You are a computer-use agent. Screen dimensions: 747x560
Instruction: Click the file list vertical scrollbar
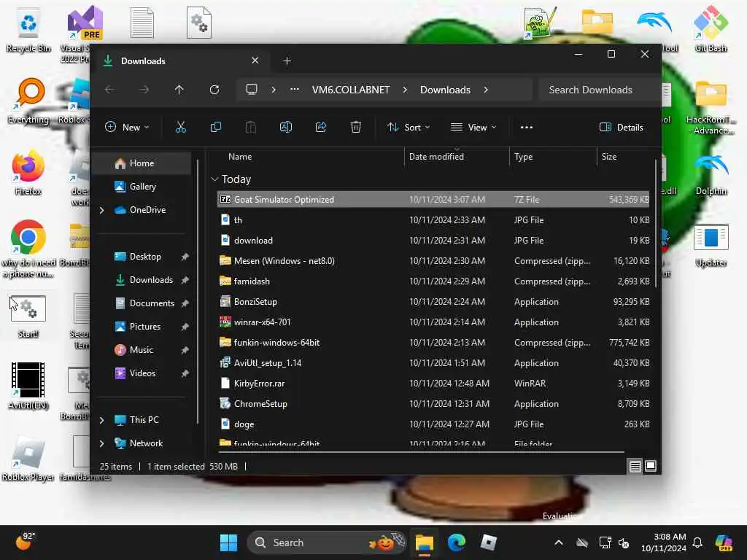coord(656,224)
